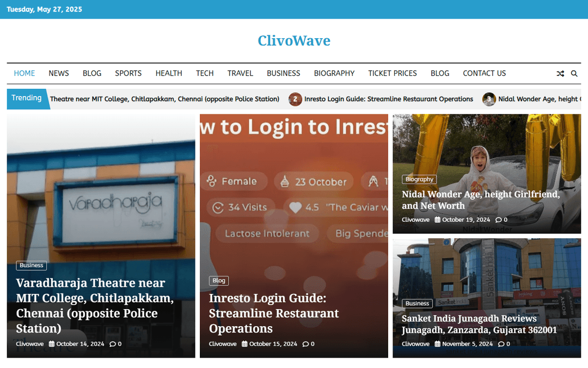This screenshot has height=368, width=588.
Task: Open the TECH menu item
Action: 205,73
